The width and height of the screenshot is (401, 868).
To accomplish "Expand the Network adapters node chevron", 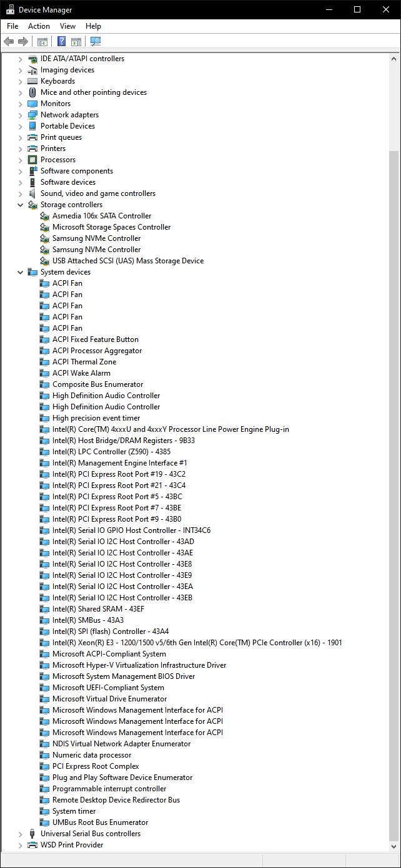I will click(x=20, y=115).
